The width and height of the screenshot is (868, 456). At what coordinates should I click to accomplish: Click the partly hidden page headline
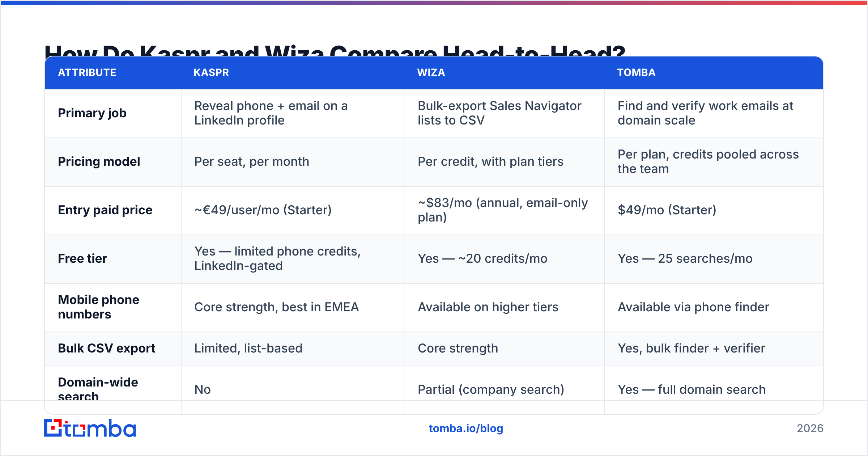(x=335, y=50)
